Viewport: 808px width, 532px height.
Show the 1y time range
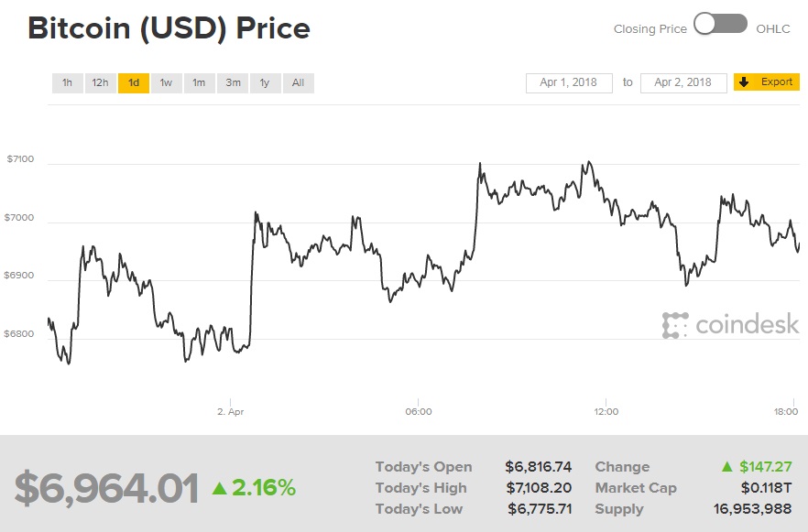(265, 83)
